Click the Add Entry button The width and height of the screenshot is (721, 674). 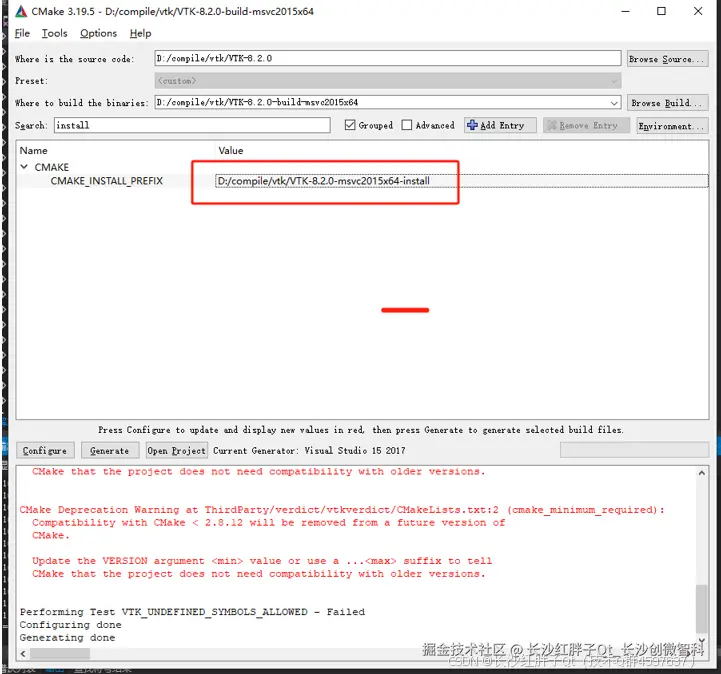(x=500, y=125)
